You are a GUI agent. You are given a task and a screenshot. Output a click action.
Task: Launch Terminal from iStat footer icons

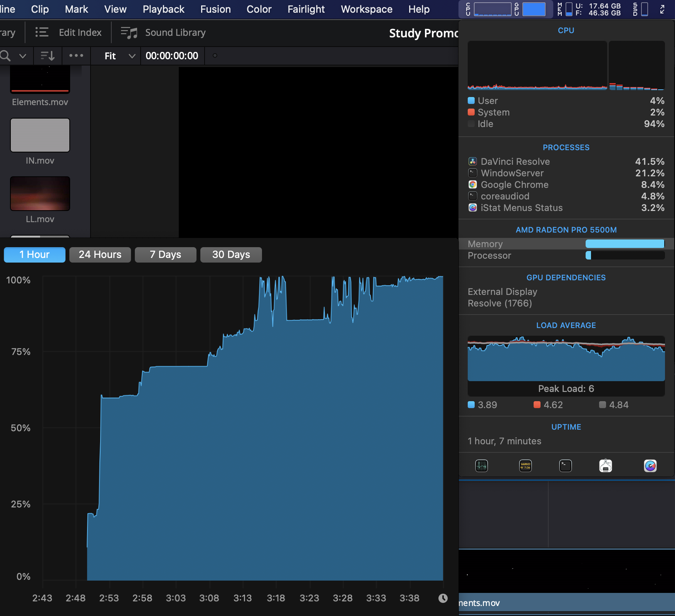[565, 466]
